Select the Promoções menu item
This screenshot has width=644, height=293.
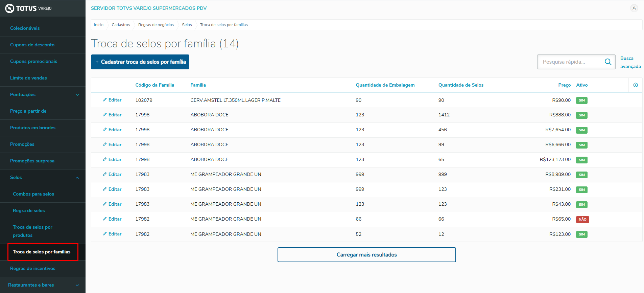(x=22, y=144)
